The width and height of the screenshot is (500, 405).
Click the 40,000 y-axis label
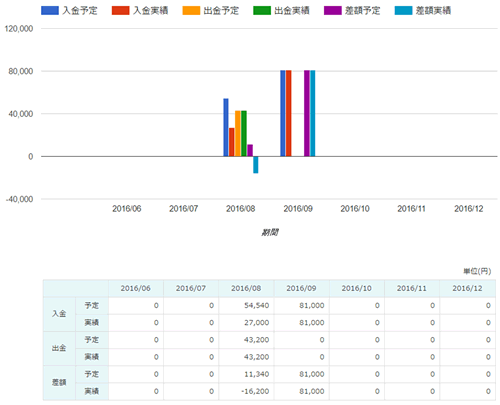pos(21,114)
